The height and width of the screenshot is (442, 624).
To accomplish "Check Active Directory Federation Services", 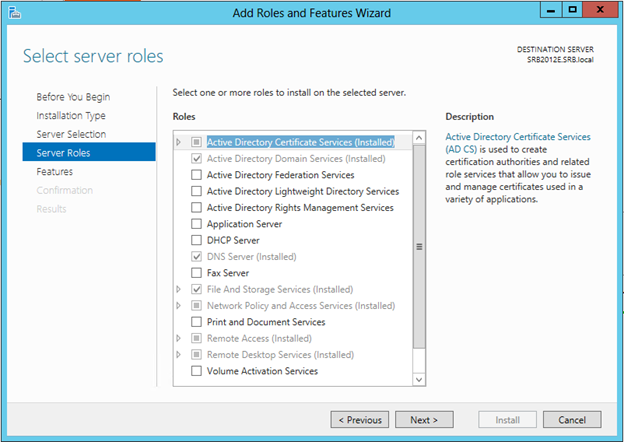I will (196, 175).
